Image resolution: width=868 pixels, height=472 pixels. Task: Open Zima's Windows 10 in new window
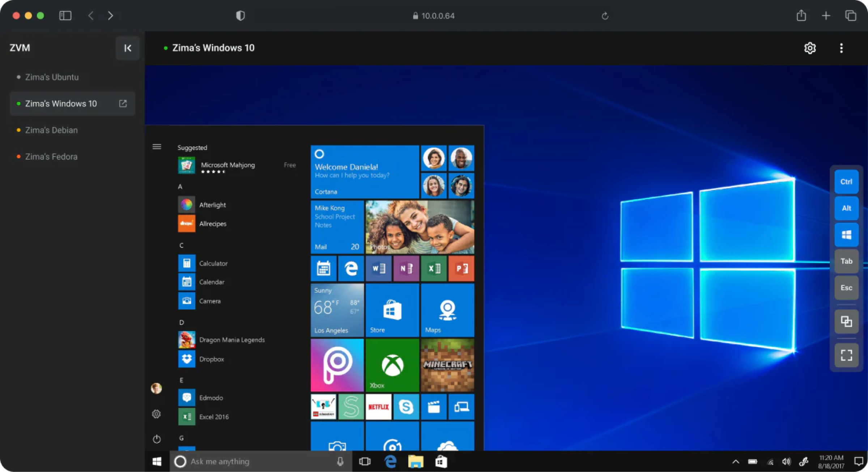pos(123,104)
